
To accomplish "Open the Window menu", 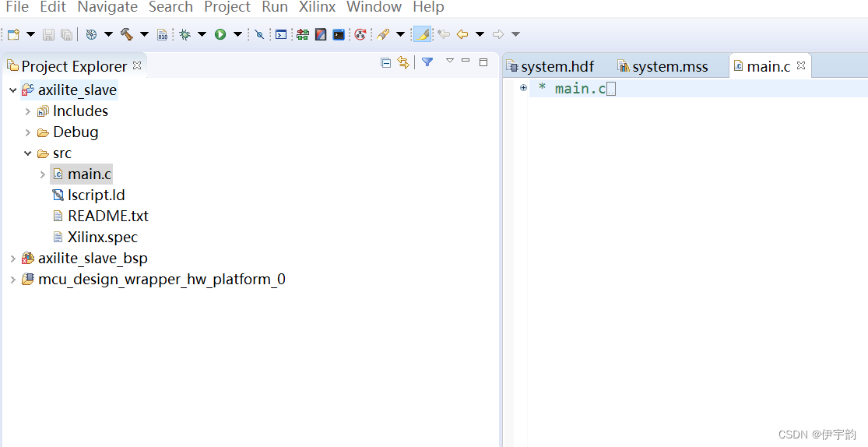I will (x=374, y=7).
